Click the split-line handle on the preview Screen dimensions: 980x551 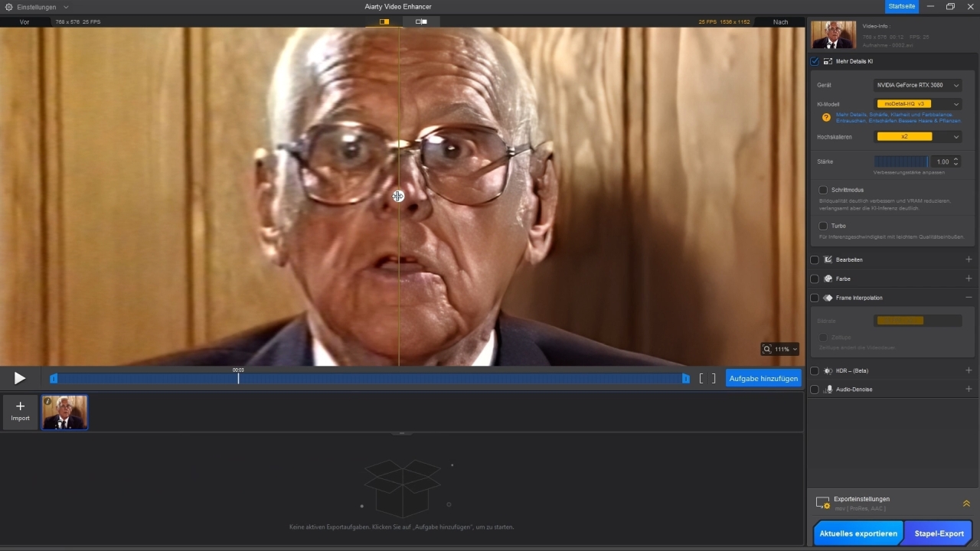(x=398, y=197)
